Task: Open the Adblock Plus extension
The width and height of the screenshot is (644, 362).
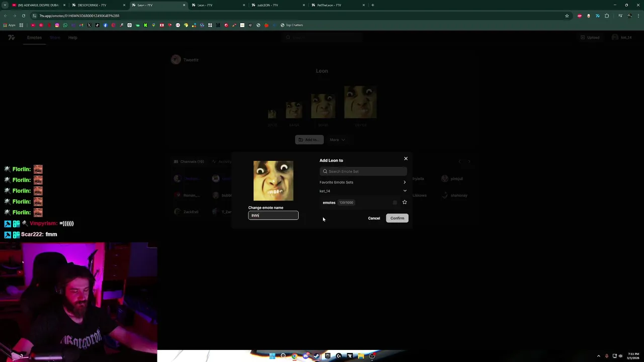Action: tap(580, 16)
